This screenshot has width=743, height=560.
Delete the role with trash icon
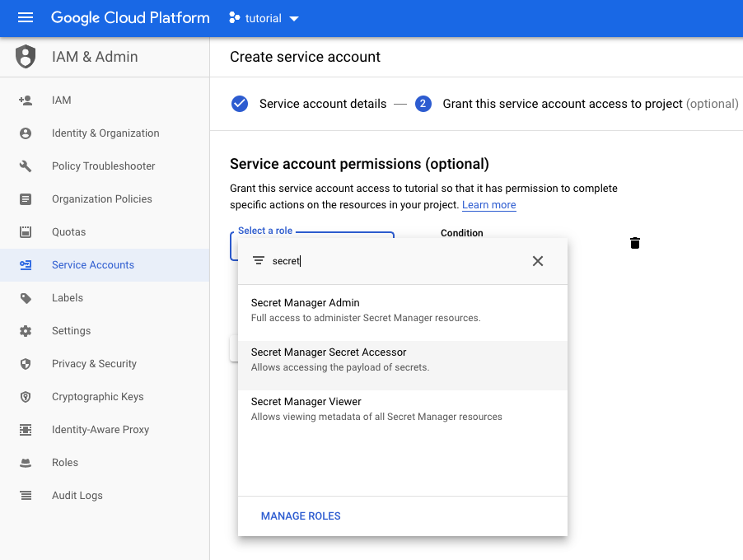[x=635, y=243]
